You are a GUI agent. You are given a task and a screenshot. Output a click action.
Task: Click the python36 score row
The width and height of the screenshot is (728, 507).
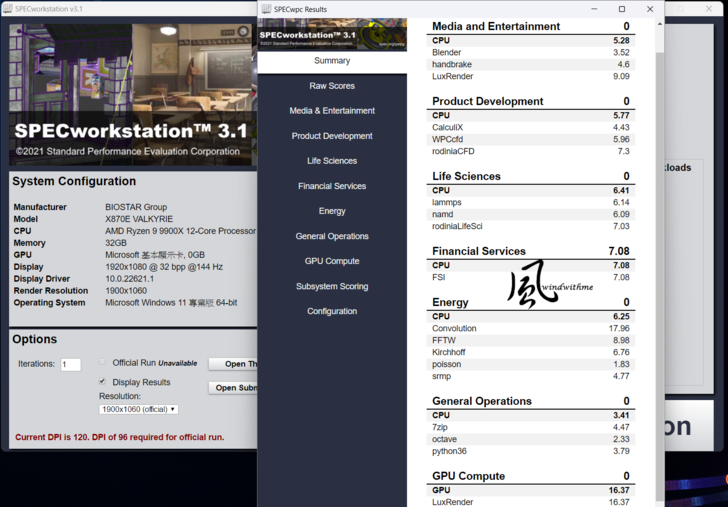pyautogui.click(x=531, y=451)
